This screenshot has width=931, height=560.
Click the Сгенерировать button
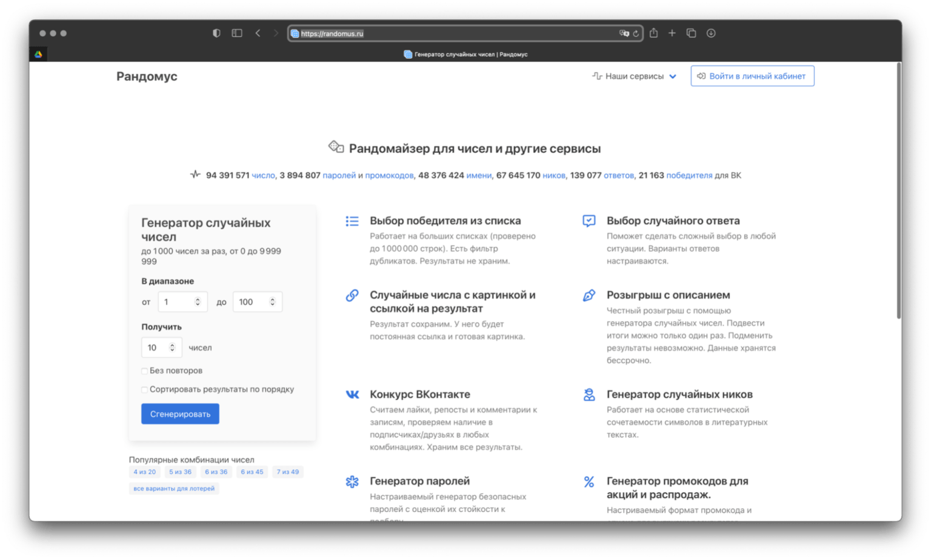(x=180, y=414)
